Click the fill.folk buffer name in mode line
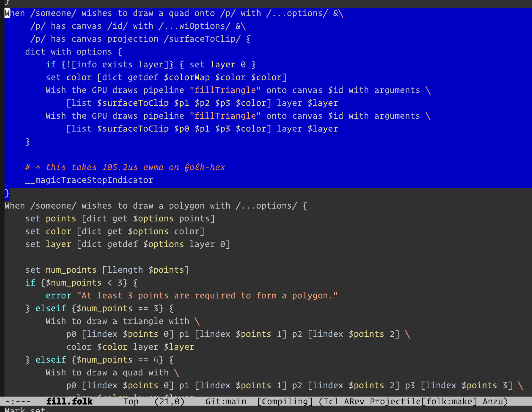This screenshot has height=412, width=532. [x=69, y=401]
